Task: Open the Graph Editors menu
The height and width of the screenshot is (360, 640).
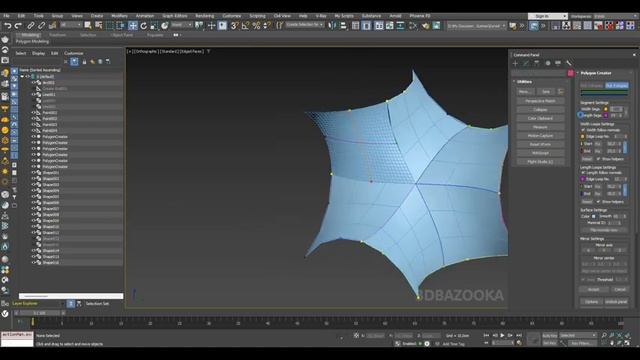Action: (175, 16)
